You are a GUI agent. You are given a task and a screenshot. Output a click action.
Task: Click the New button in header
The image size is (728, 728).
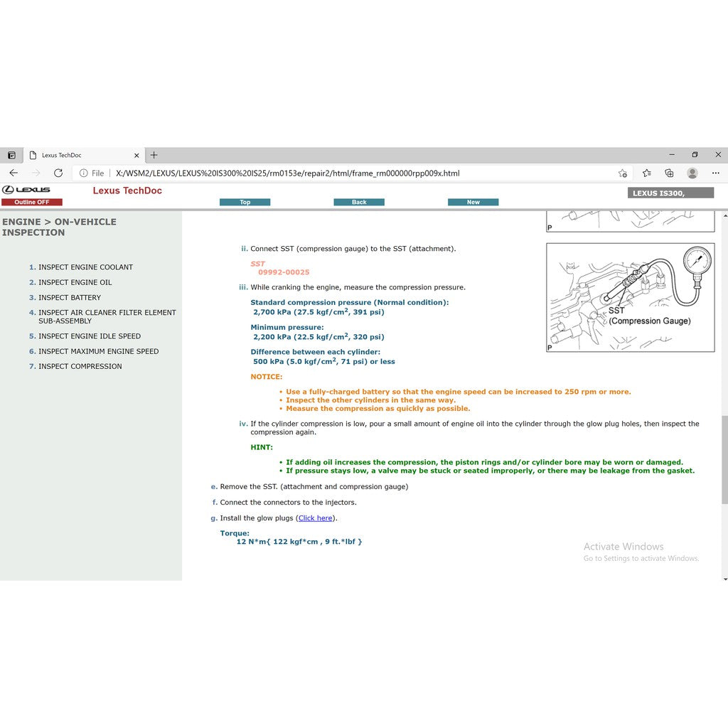tap(473, 202)
